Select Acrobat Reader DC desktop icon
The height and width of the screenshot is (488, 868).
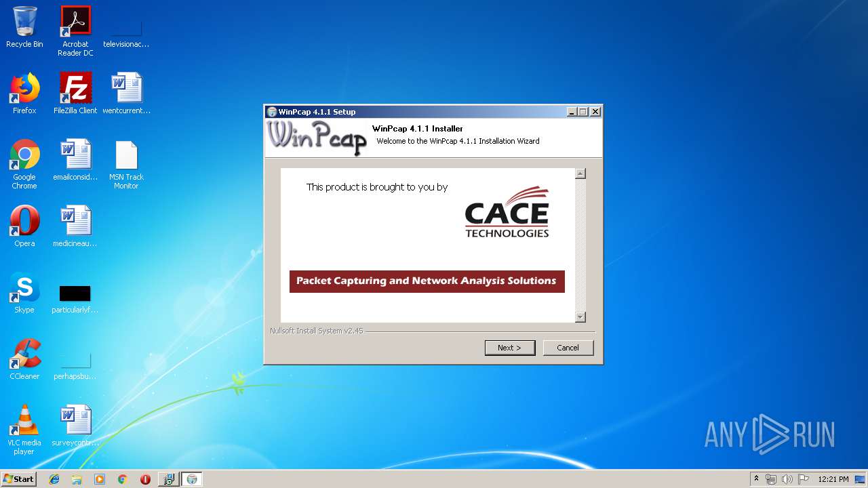tap(75, 30)
